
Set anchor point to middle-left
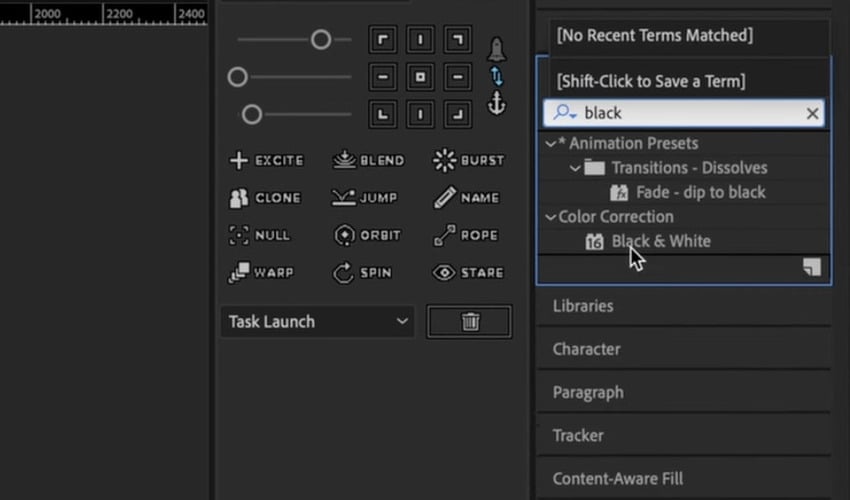383,77
